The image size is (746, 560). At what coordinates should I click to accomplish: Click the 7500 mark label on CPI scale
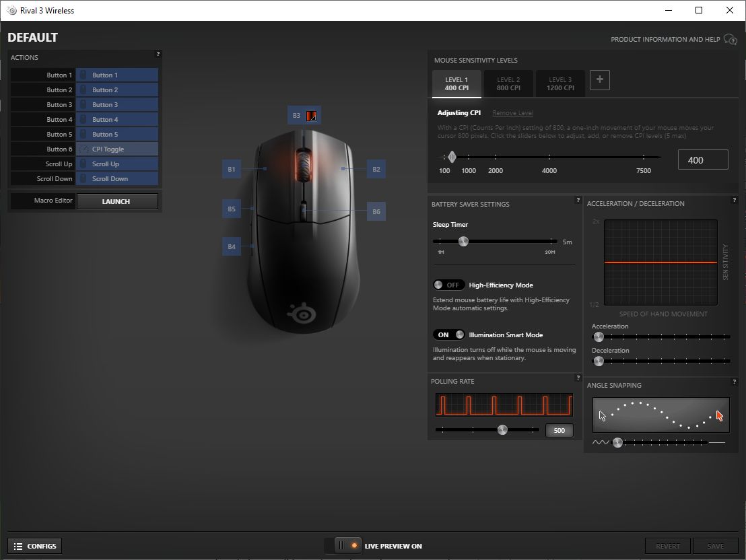tap(643, 171)
